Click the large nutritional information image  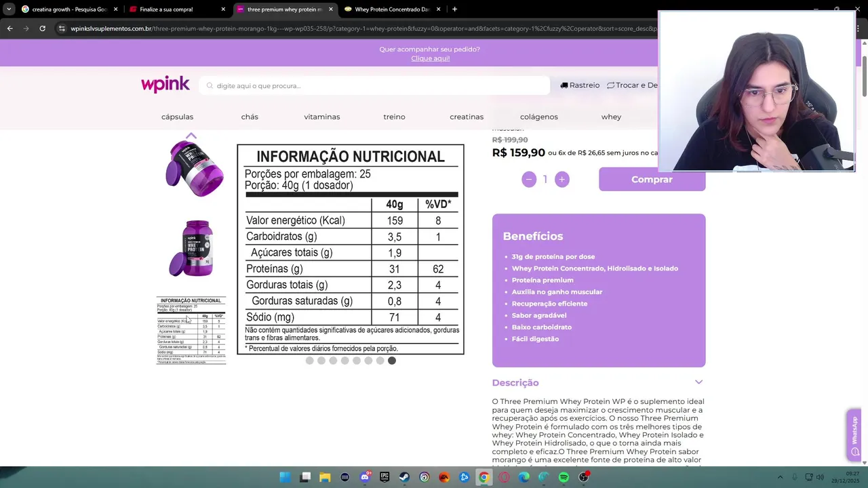pos(351,249)
